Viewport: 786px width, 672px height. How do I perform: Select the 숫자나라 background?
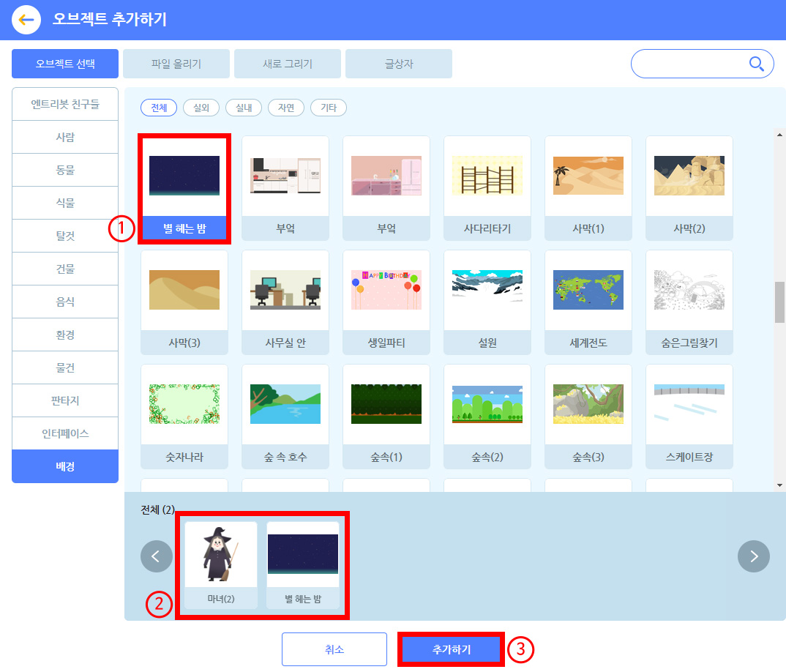tap(184, 417)
